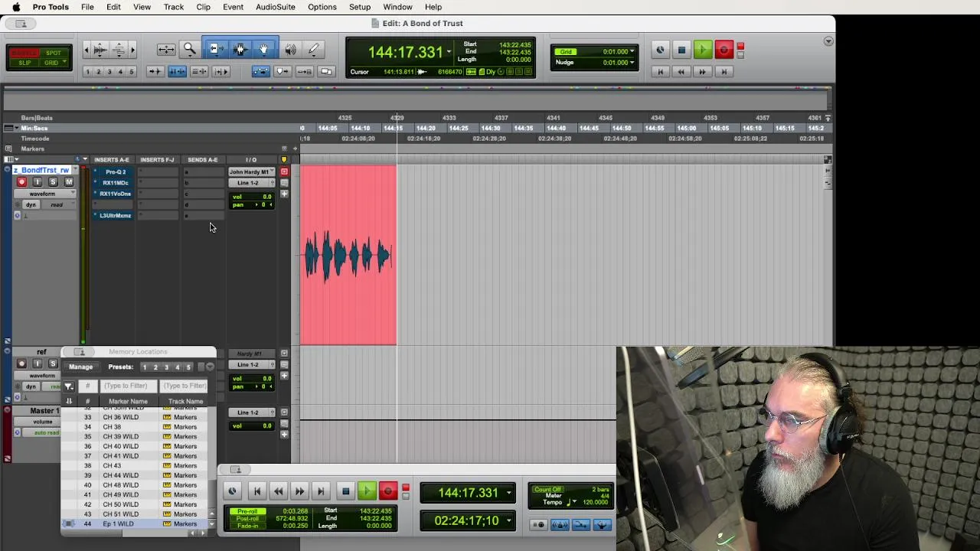Open the Pro-Q 2 insert plugin
This screenshot has height=551, width=980.
click(115, 172)
